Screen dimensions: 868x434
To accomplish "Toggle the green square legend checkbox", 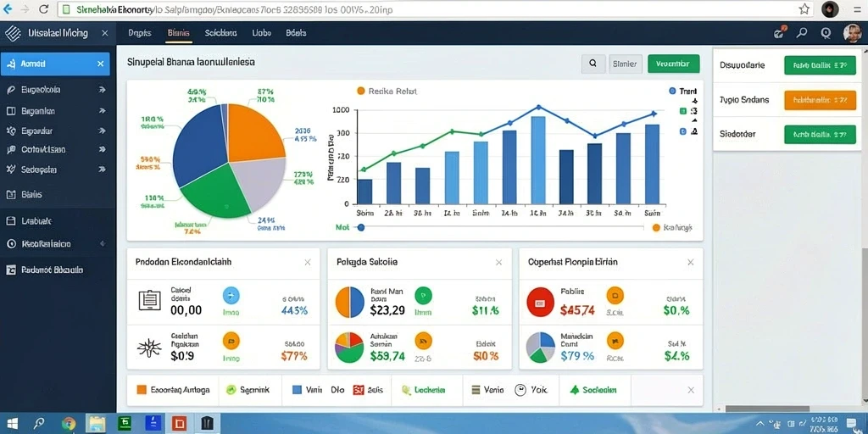I will click(x=682, y=111).
